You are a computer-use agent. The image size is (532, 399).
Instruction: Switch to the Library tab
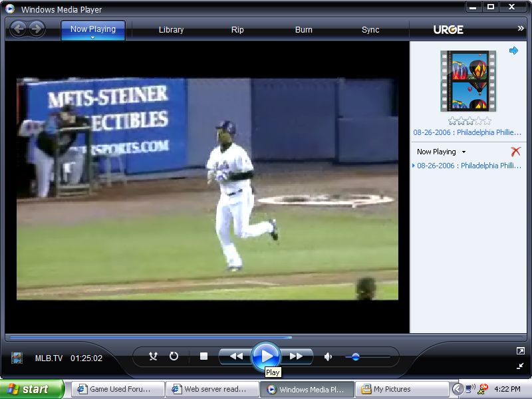click(171, 30)
